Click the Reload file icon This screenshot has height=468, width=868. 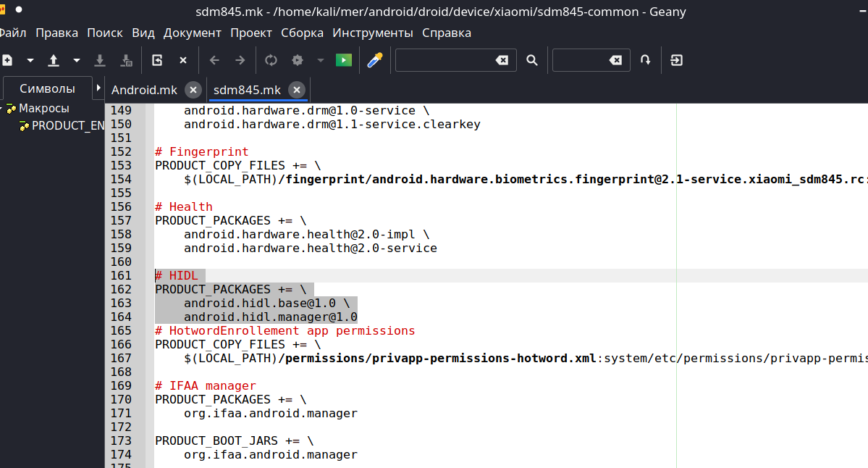tap(157, 60)
